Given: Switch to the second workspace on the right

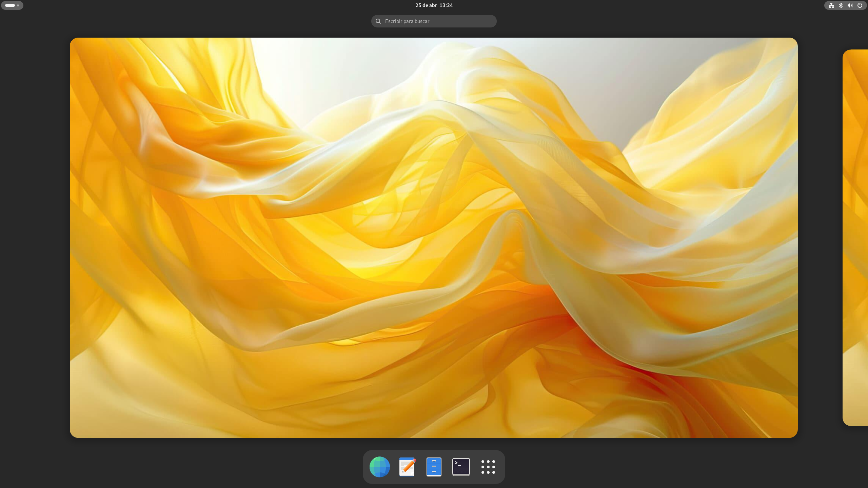Looking at the screenshot, I should point(855,238).
